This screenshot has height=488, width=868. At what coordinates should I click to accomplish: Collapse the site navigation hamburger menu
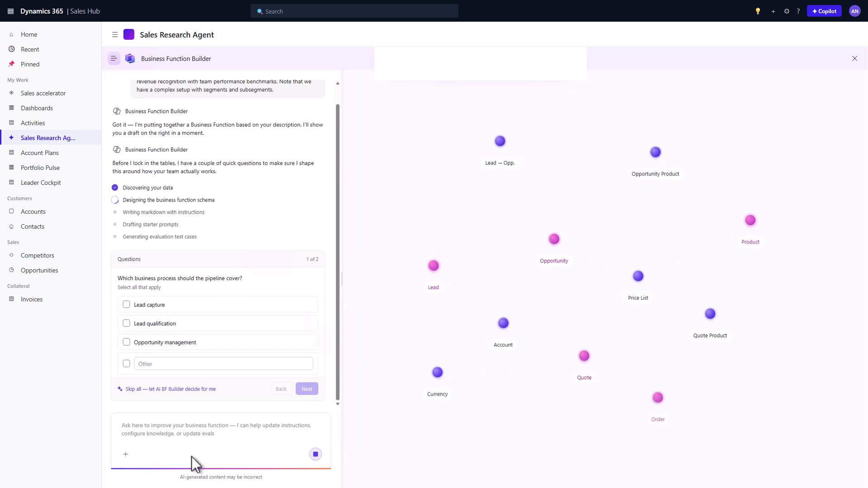pyautogui.click(x=115, y=35)
